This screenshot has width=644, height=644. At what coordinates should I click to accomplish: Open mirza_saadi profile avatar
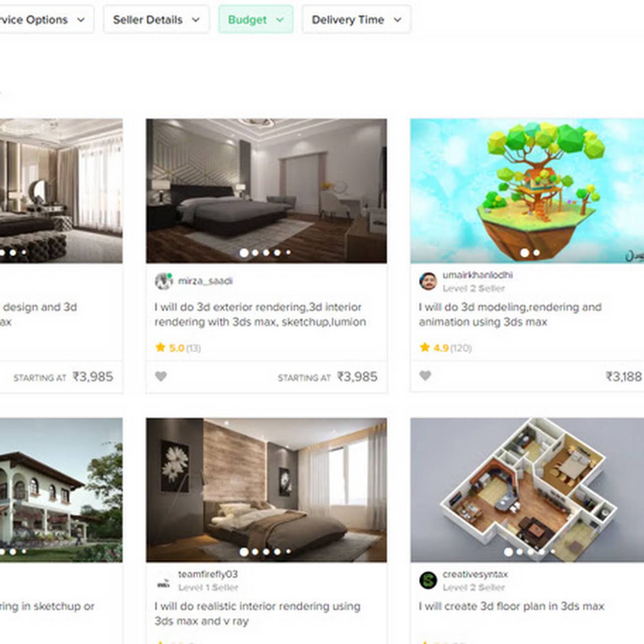[164, 281]
